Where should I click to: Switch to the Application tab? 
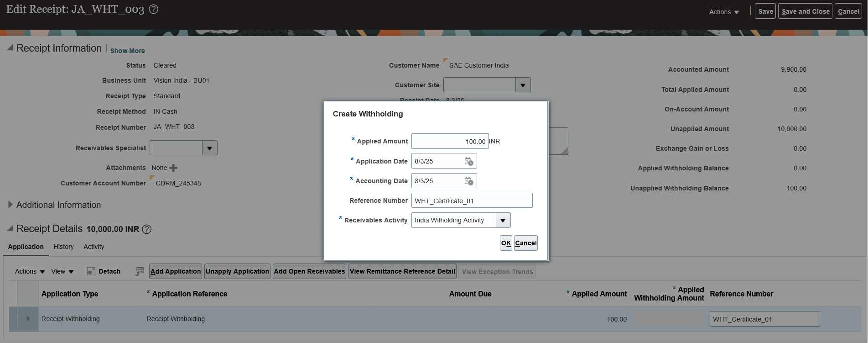[x=26, y=247]
